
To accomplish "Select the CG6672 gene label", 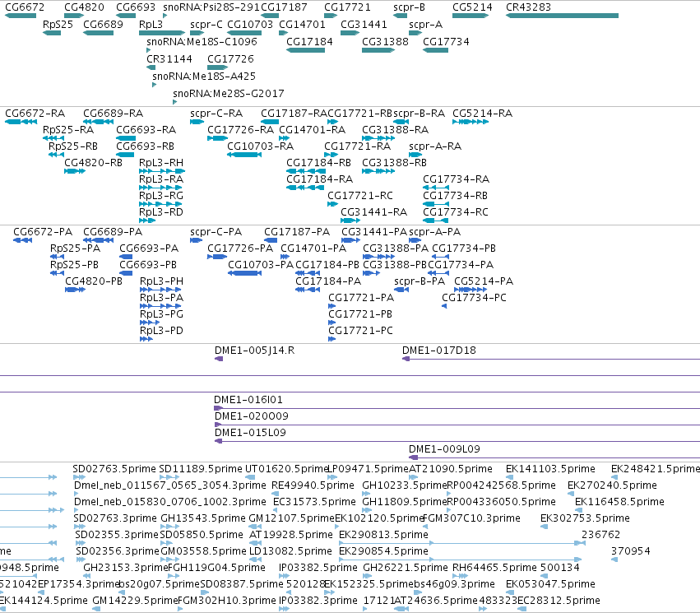I will pyautogui.click(x=25, y=7).
